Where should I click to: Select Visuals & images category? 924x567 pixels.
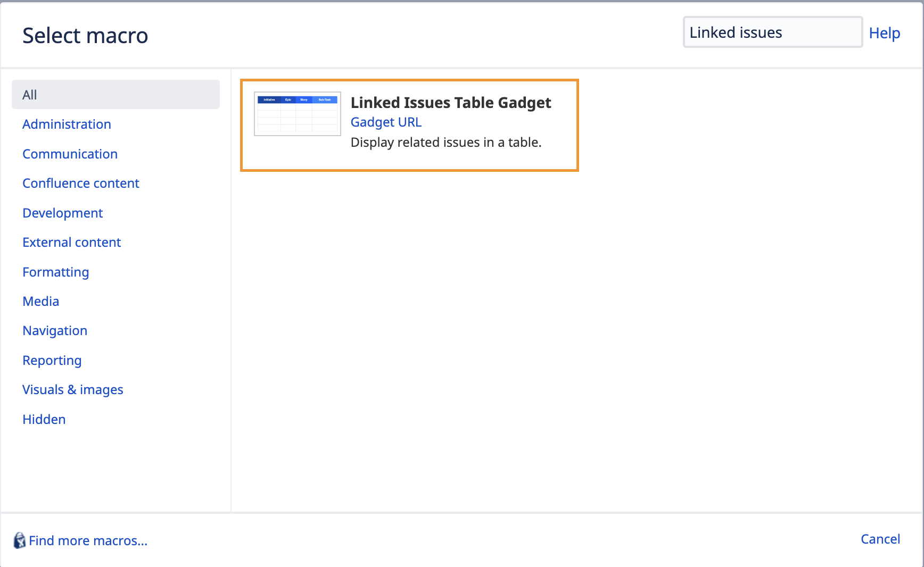[72, 389]
